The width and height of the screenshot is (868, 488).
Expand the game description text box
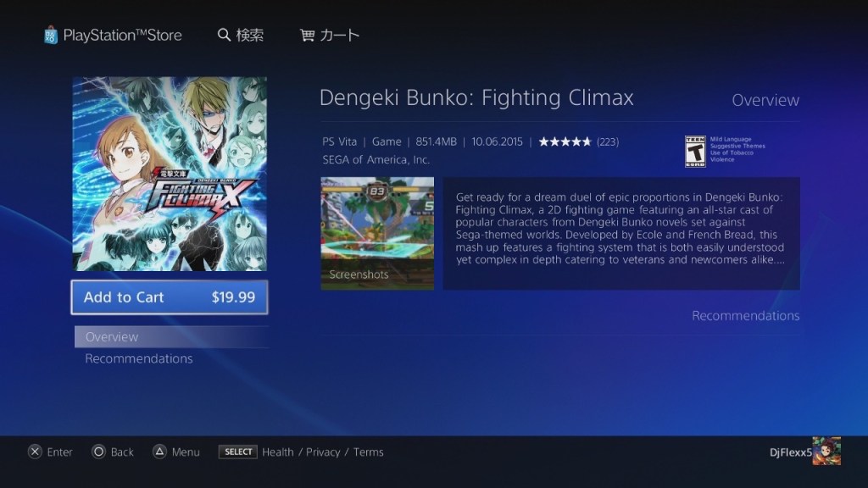(x=621, y=234)
